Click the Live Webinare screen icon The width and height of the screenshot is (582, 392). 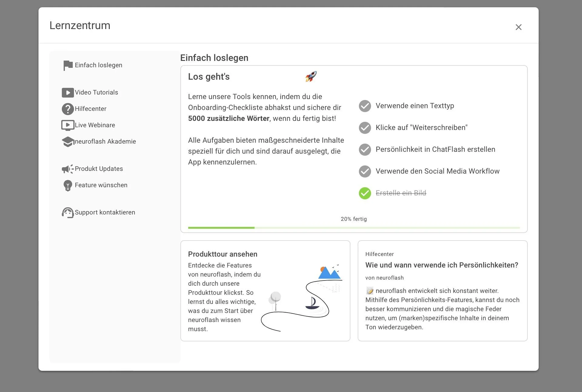68,125
